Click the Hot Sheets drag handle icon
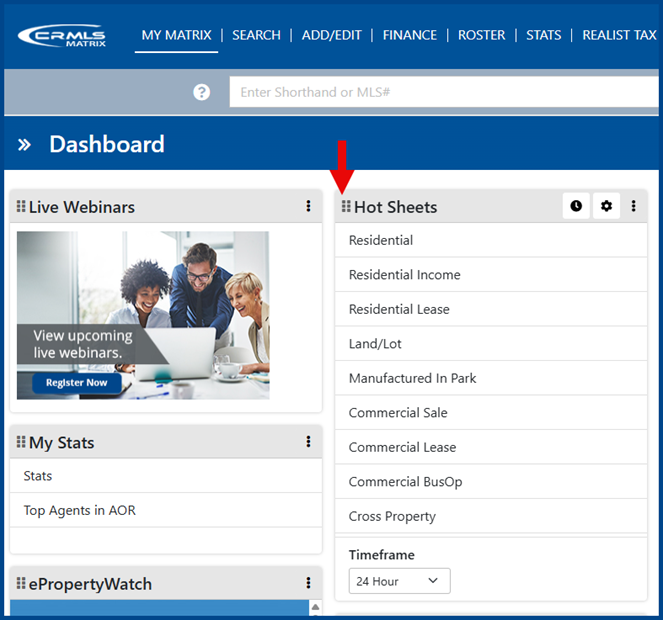Screen dimensions: 663x620 click(346, 206)
